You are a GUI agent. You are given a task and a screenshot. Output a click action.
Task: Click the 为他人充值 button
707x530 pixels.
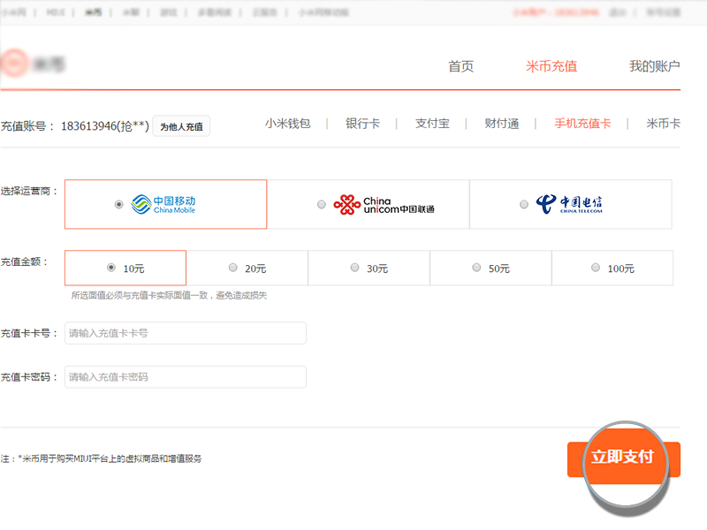(181, 126)
